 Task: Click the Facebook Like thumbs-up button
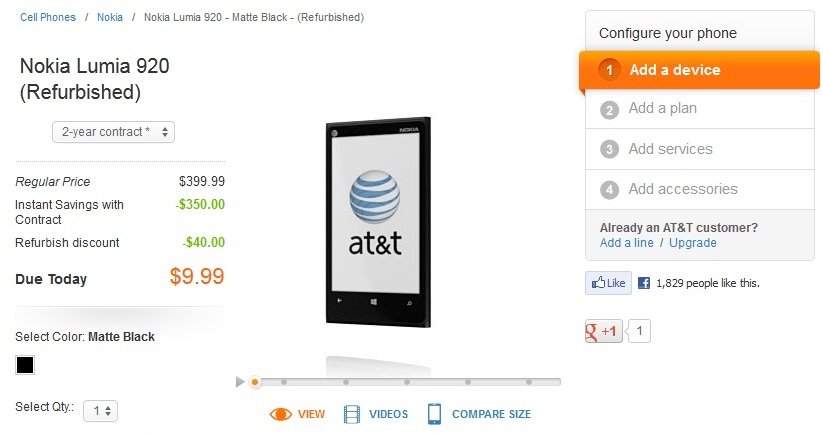click(x=608, y=283)
